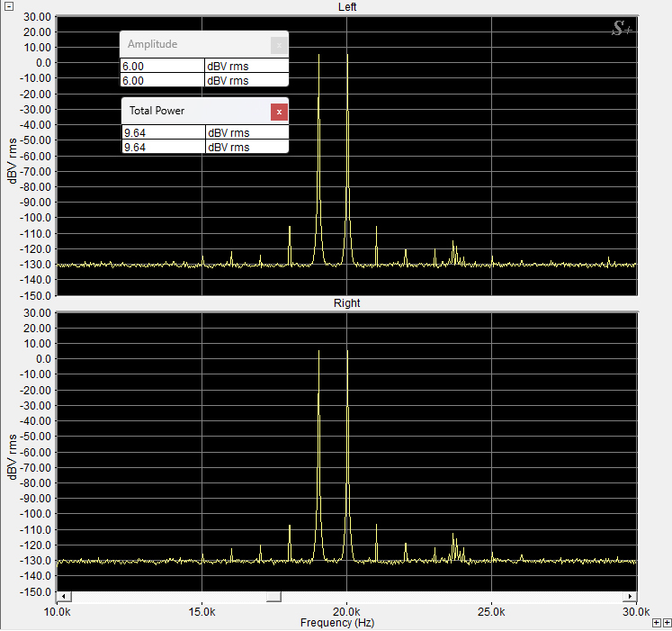Click the horizontal frequency scrollbar thumb

pyautogui.click(x=273, y=596)
